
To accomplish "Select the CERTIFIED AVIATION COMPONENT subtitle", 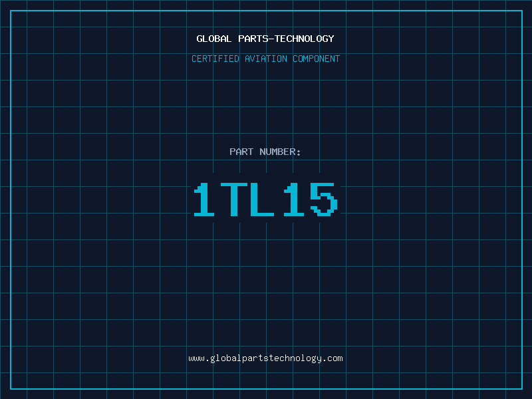I will (x=265, y=59).
